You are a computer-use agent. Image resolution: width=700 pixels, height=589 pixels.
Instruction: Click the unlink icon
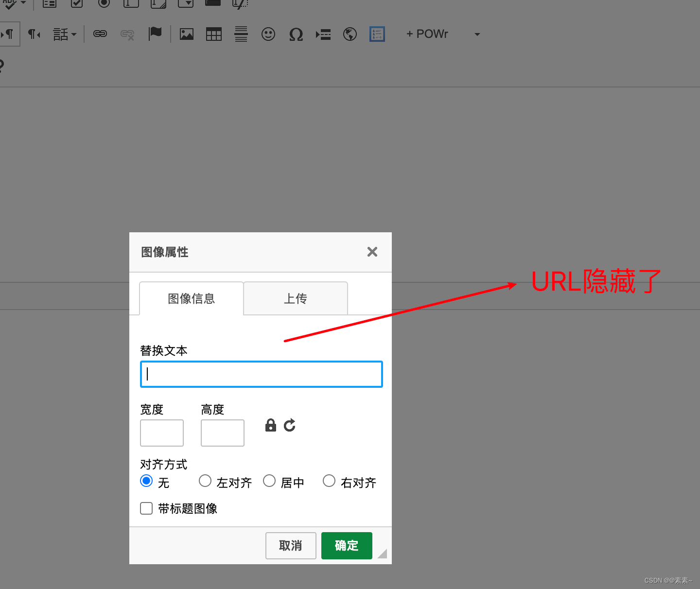pyautogui.click(x=127, y=34)
